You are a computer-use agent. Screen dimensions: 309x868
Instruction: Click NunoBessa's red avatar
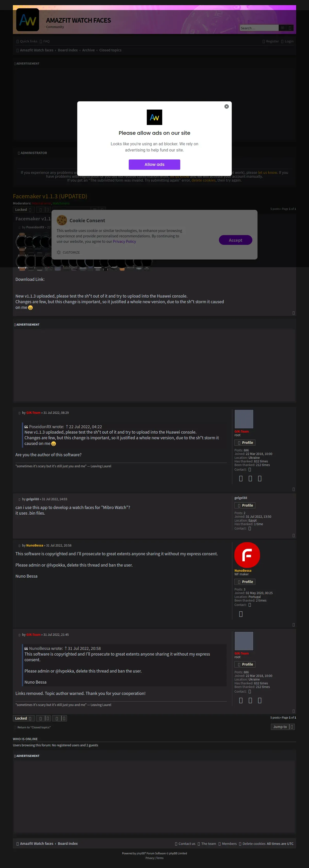coord(247,555)
